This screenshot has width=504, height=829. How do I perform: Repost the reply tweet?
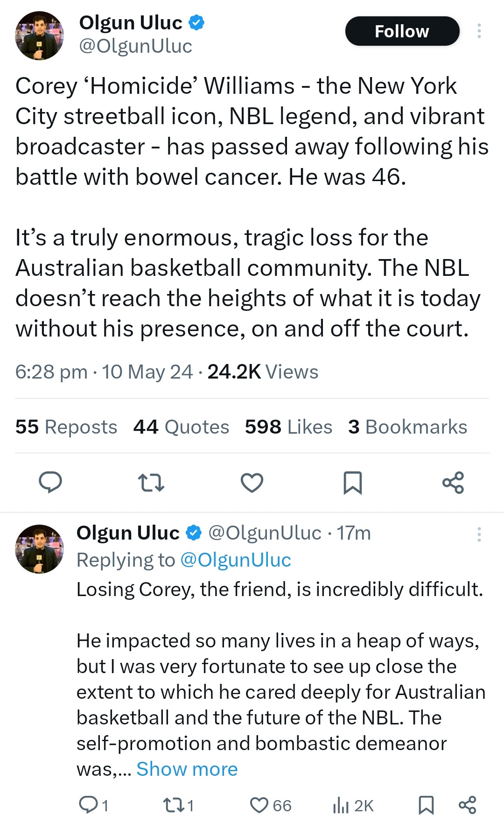(x=178, y=805)
